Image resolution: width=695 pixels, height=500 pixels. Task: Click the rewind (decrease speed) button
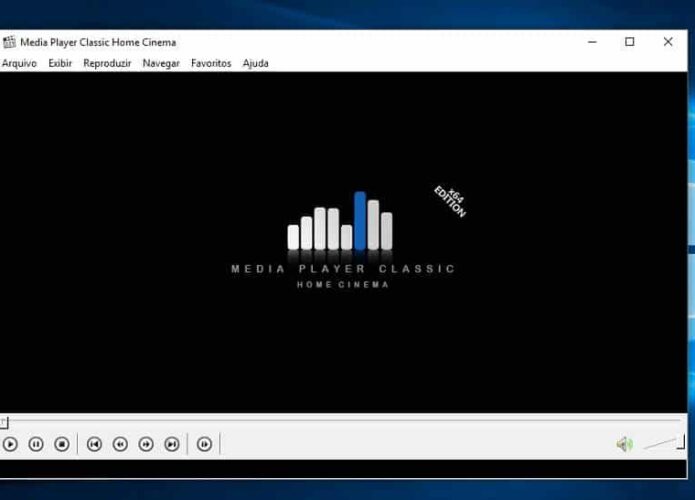(120, 444)
